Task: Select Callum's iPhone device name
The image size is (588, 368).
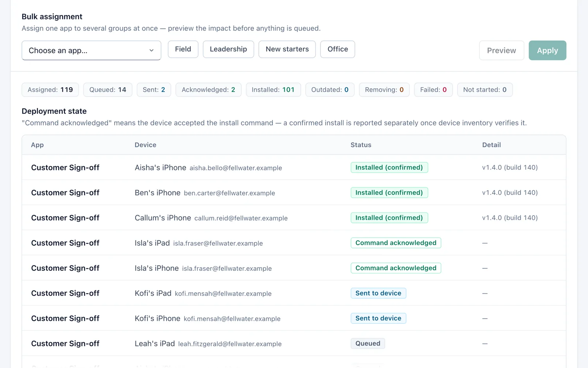Action: point(163,218)
